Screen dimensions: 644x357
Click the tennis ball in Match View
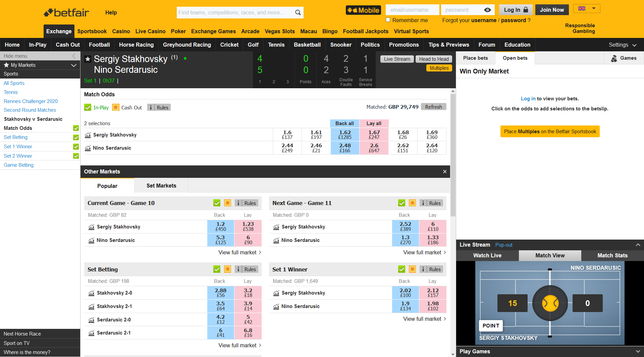(550, 303)
